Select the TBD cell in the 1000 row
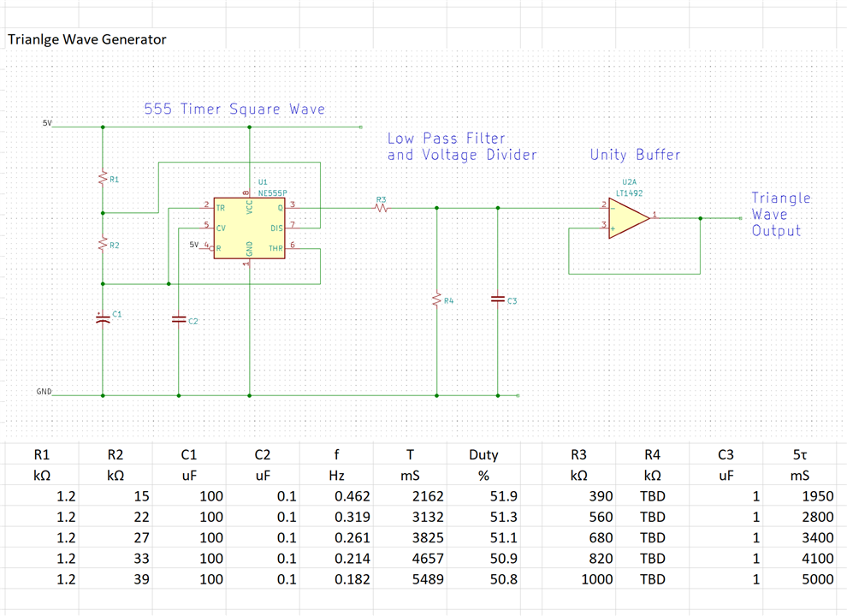The image size is (847, 616). [x=653, y=578]
